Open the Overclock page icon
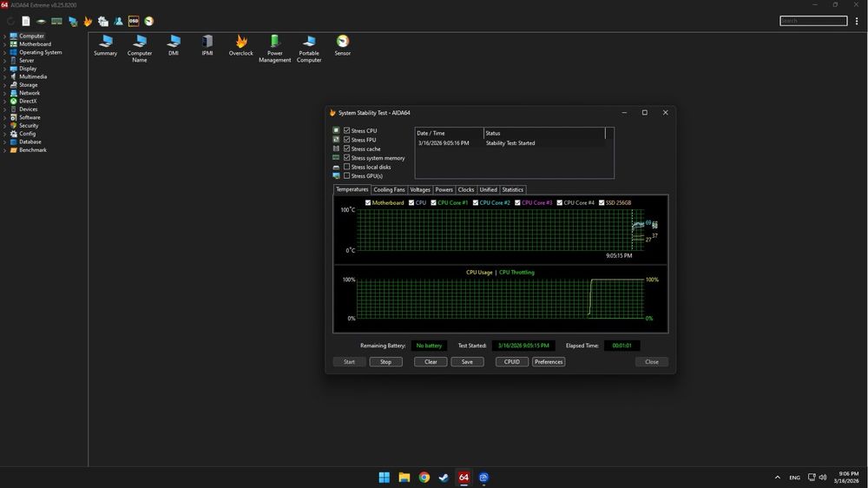Screen dimensions: 868x488 [x=240, y=45]
